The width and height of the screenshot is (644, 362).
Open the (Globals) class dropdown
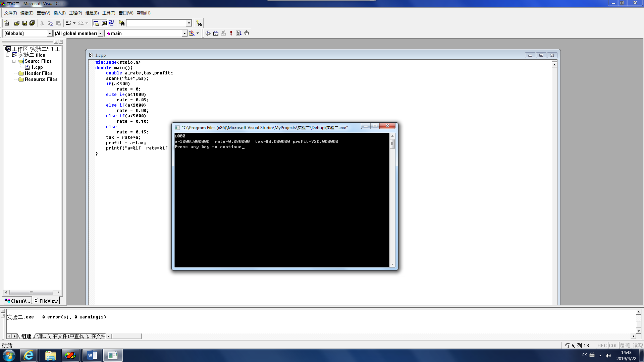[50, 33]
